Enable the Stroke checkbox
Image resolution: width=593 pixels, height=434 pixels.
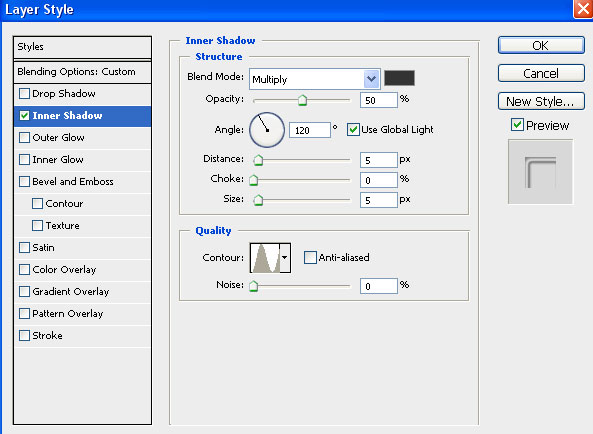(25, 335)
